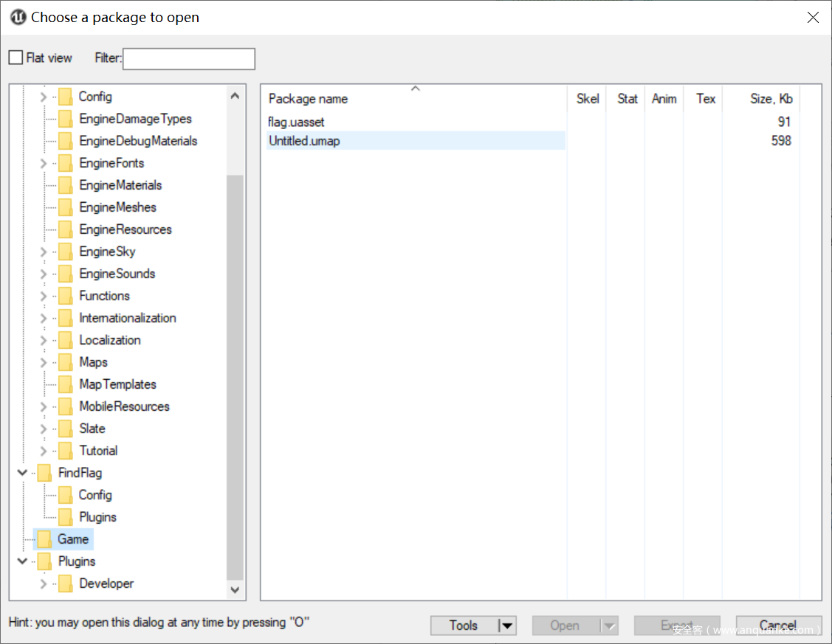Click the Tools button
This screenshot has width=832, height=644.
(464, 626)
